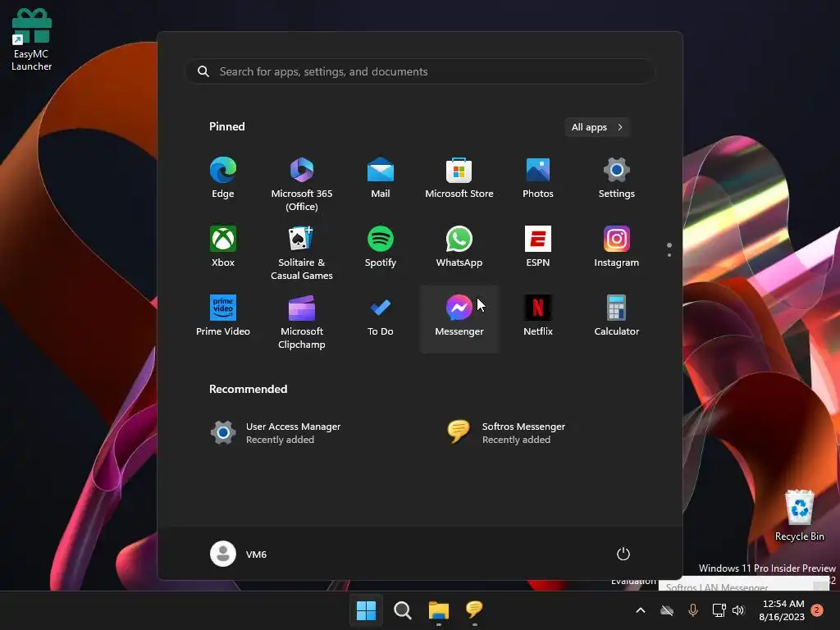Viewport: 840px width, 630px height.
Task: Launch Spotify from pinned apps
Action: [x=381, y=247]
